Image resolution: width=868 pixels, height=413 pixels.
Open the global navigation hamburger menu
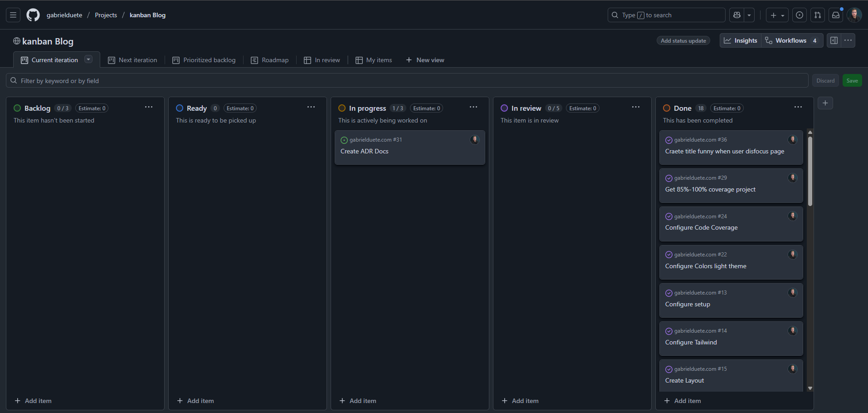(13, 15)
